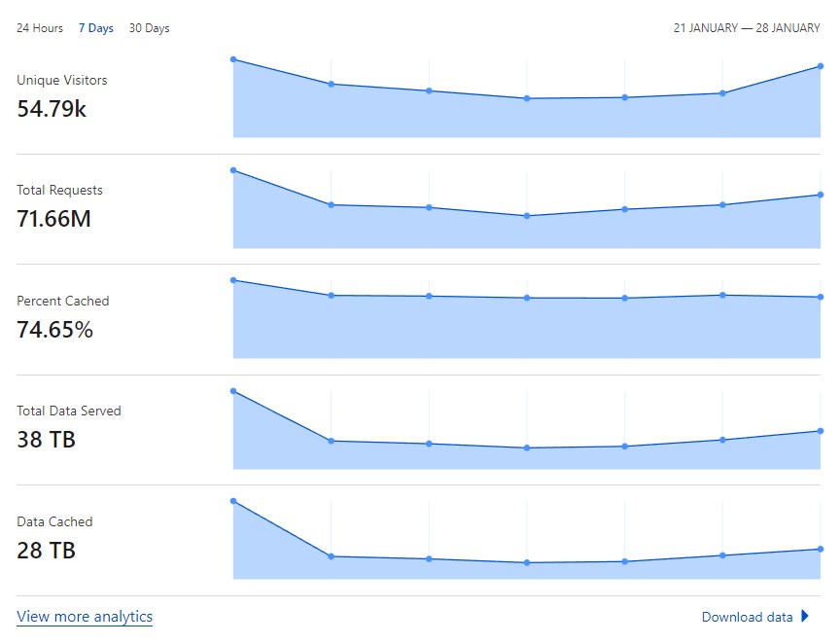The height and width of the screenshot is (644, 840).
Task: Select the first point on Percent Cached chart
Action: (x=233, y=280)
